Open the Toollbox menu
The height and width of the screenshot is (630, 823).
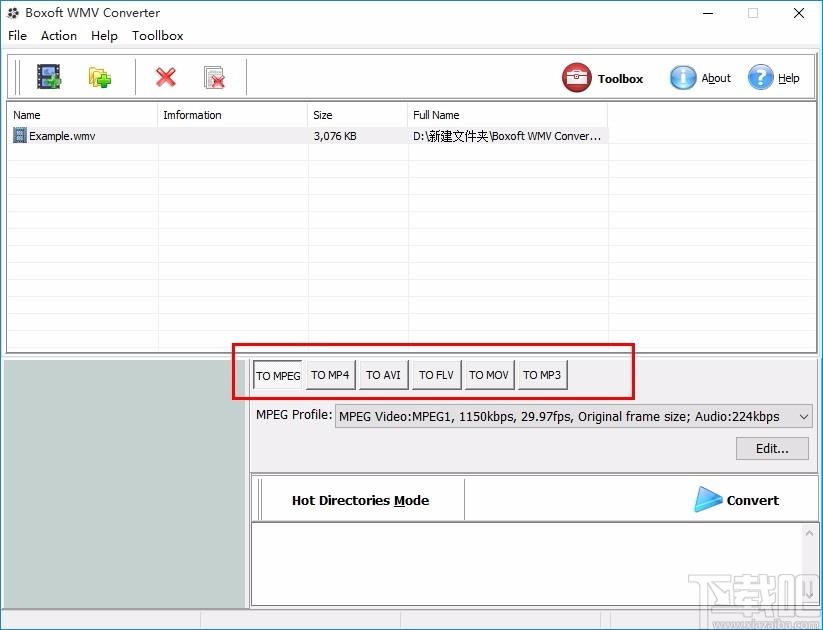(x=157, y=36)
